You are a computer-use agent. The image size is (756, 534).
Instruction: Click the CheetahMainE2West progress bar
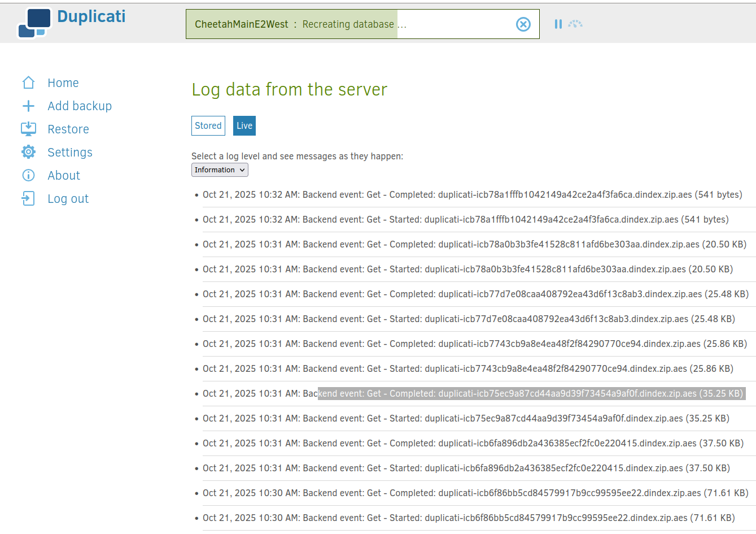[350, 24]
